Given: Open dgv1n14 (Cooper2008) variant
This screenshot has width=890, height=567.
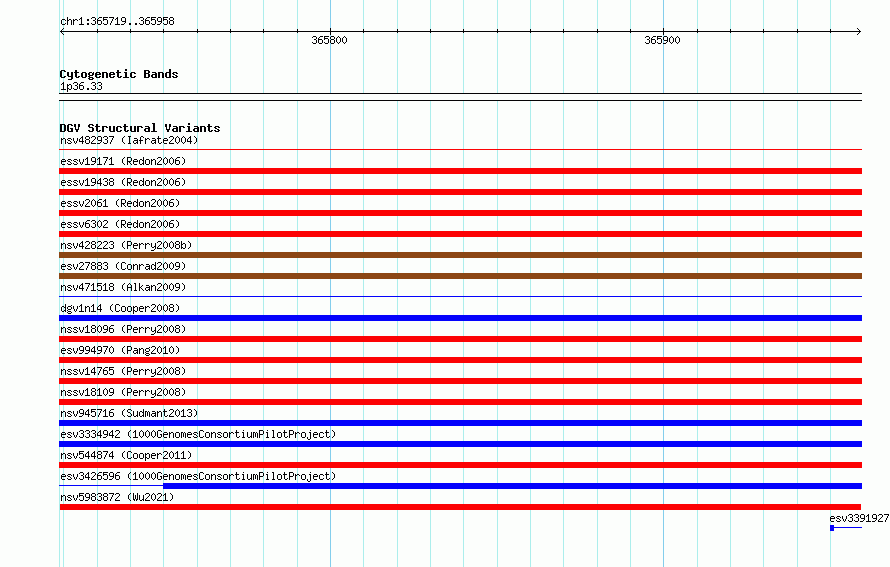Looking at the screenshot, I should [120, 308].
